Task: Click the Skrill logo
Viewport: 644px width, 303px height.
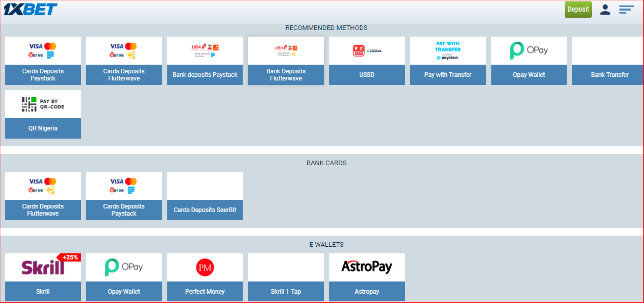Action: pos(43,267)
